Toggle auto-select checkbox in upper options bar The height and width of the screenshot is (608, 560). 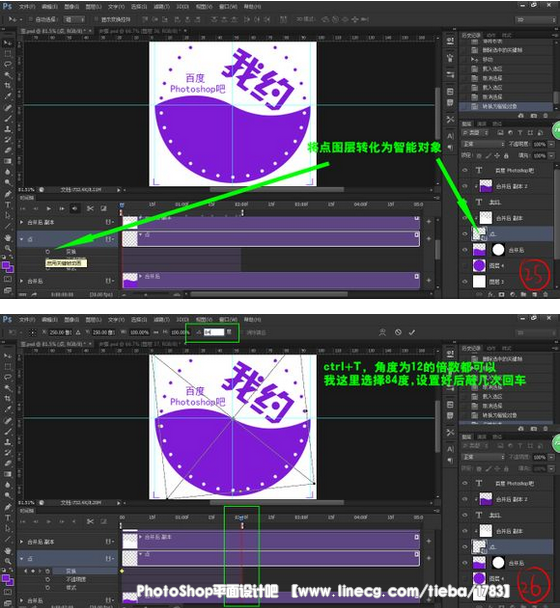(30, 19)
